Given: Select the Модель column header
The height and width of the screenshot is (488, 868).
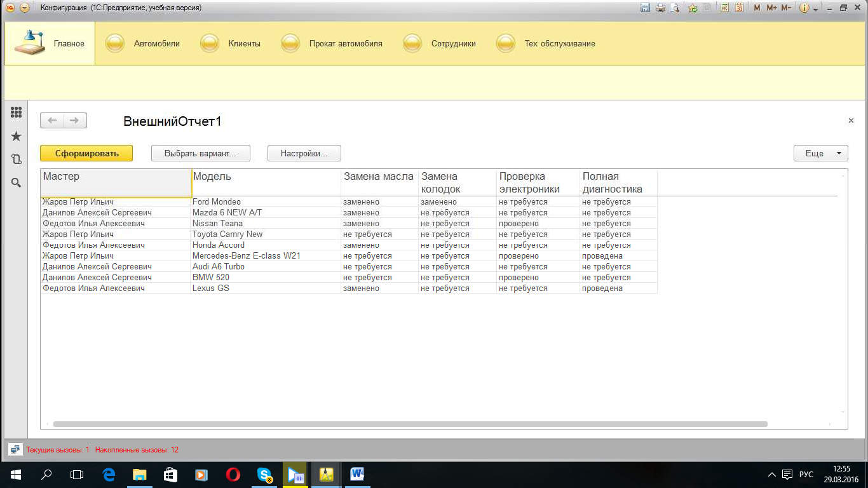Looking at the screenshot, I should point(266,182).
